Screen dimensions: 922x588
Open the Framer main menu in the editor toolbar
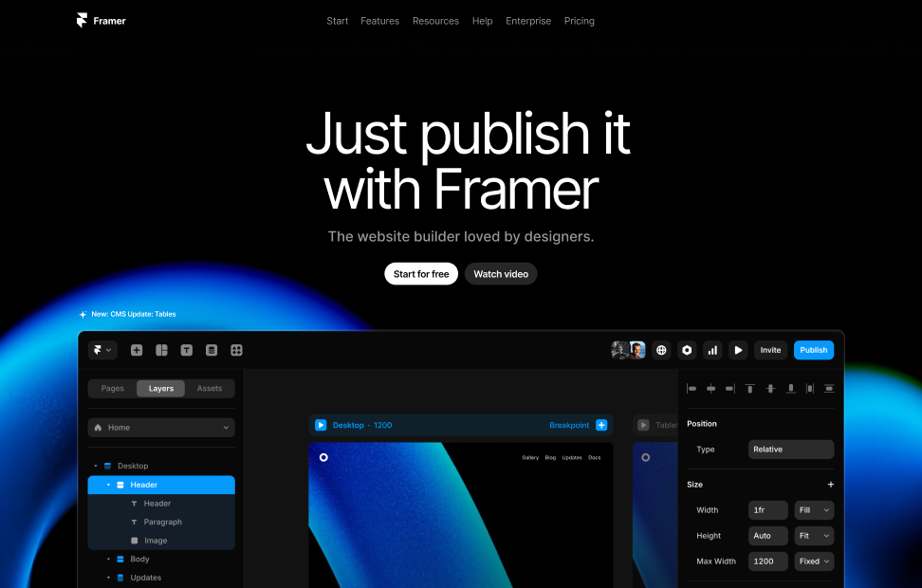click(x=102, y=350)
